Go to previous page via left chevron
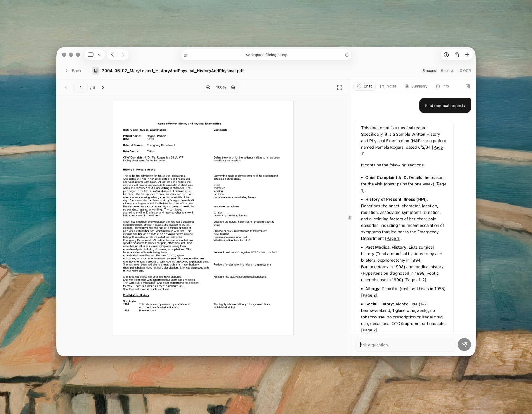This screenshot has height=414, width=532. (x=66, y=88)
